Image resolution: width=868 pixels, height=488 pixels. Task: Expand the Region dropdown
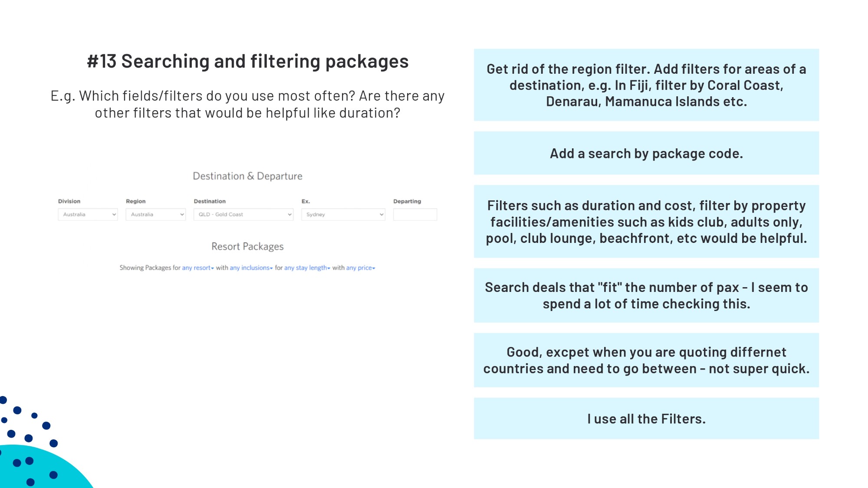(x=155, y=214)
